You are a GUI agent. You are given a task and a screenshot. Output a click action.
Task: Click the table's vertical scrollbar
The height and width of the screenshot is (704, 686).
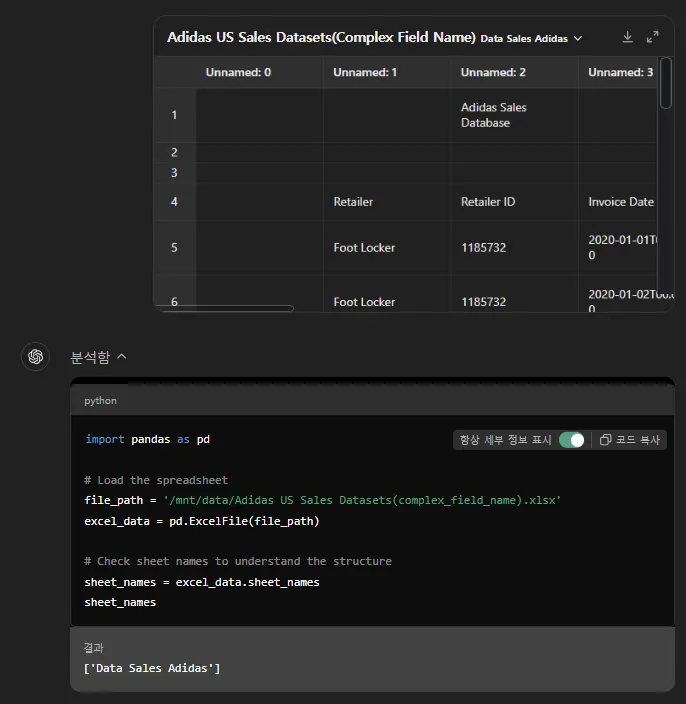coord(666,84)
